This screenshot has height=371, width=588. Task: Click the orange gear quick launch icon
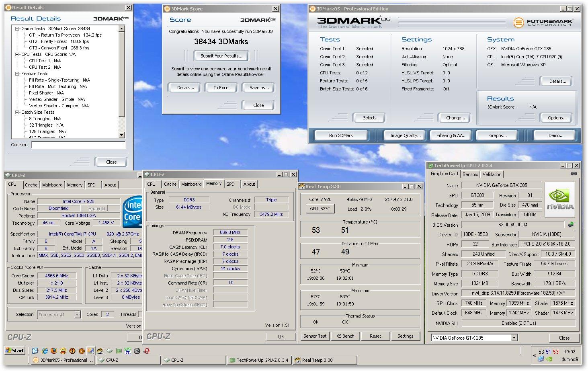click(82, 351)
